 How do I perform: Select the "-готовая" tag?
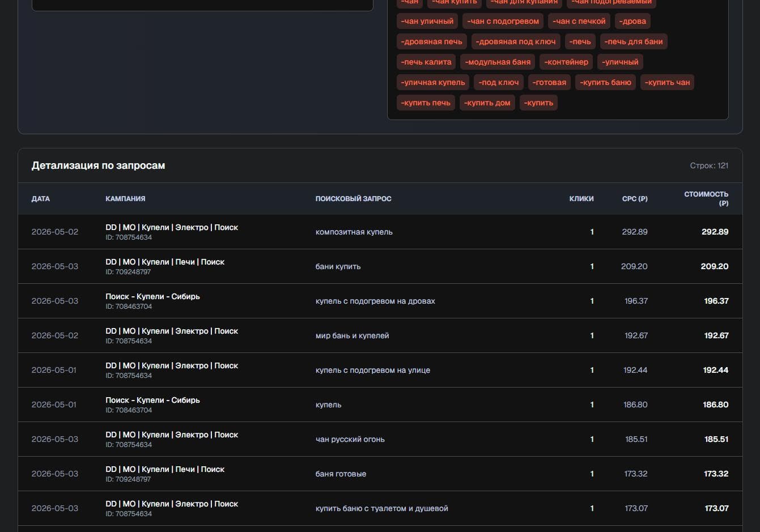pyautogui.click(x=549, y=82)
